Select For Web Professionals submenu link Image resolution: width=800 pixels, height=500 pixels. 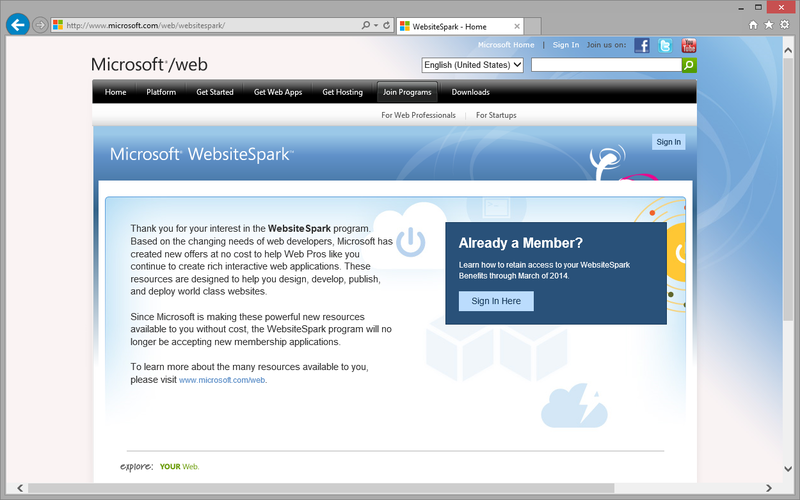click(418, 115)
